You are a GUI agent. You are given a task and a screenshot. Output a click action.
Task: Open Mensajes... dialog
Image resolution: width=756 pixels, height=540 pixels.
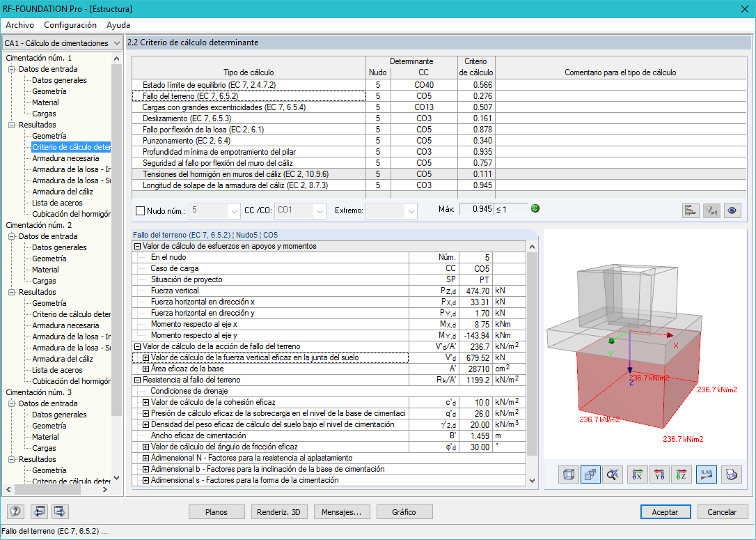click(x=341, y=512)
